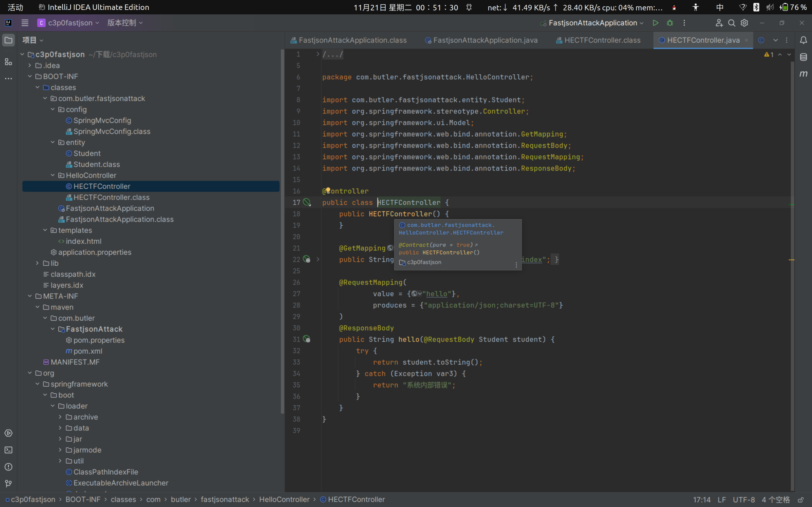Open IDE settings gear icon
This screenshot has width=812, height=507.
pos(744,23)
